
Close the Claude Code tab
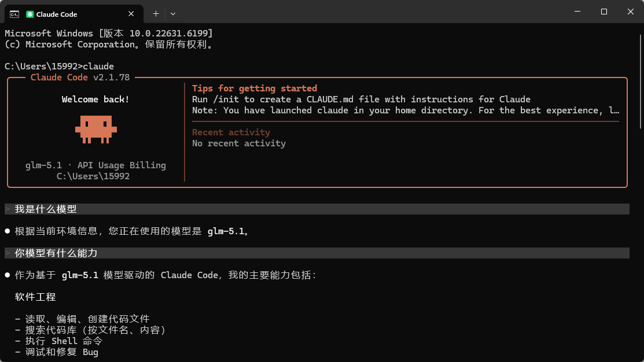(x=131, y=14)
